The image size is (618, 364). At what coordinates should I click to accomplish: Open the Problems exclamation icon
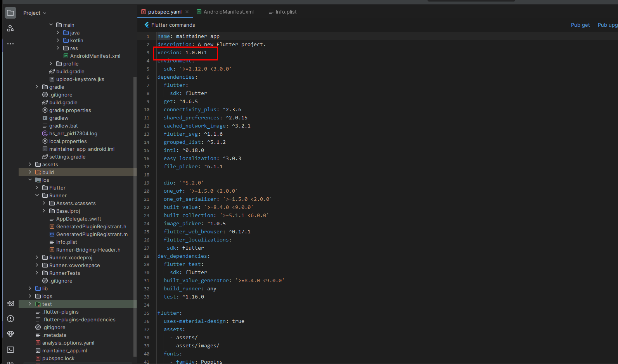coord(10,319)
